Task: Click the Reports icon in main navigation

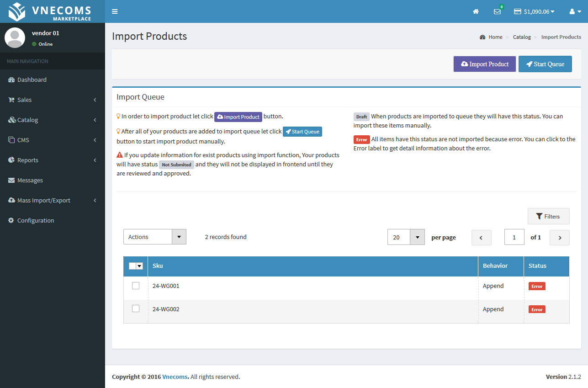Action: 11,160
